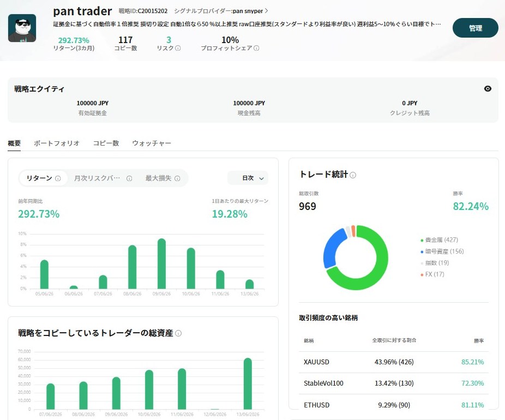Click the 0 JPY credit balance
This screenshot has width=505, height=420.
click(410, 103)
